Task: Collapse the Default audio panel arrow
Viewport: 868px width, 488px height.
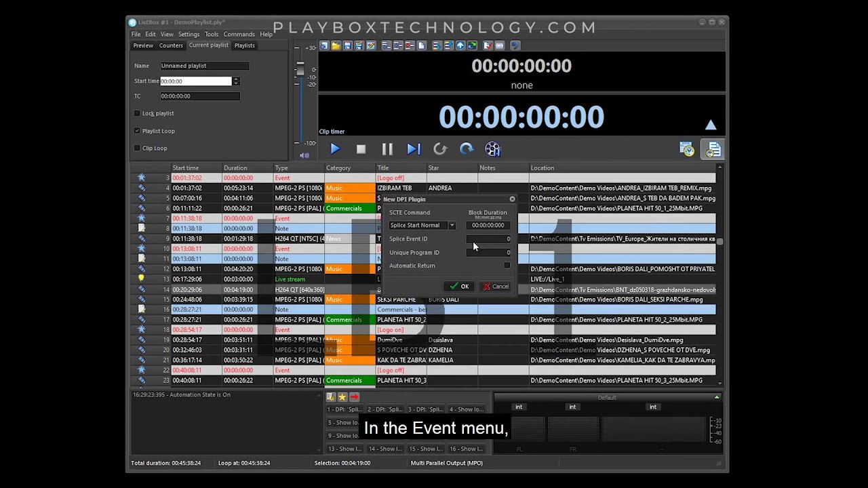Action: click(x=717, y=397)
